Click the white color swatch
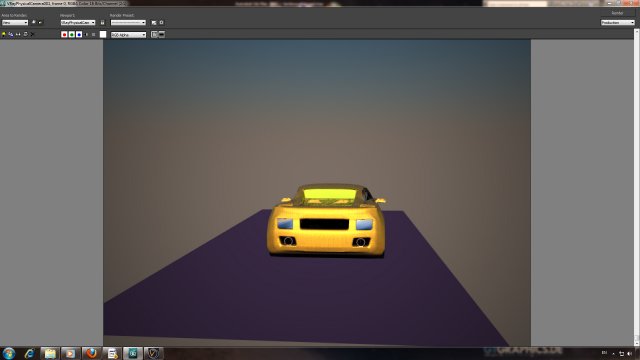 point(103,35)
